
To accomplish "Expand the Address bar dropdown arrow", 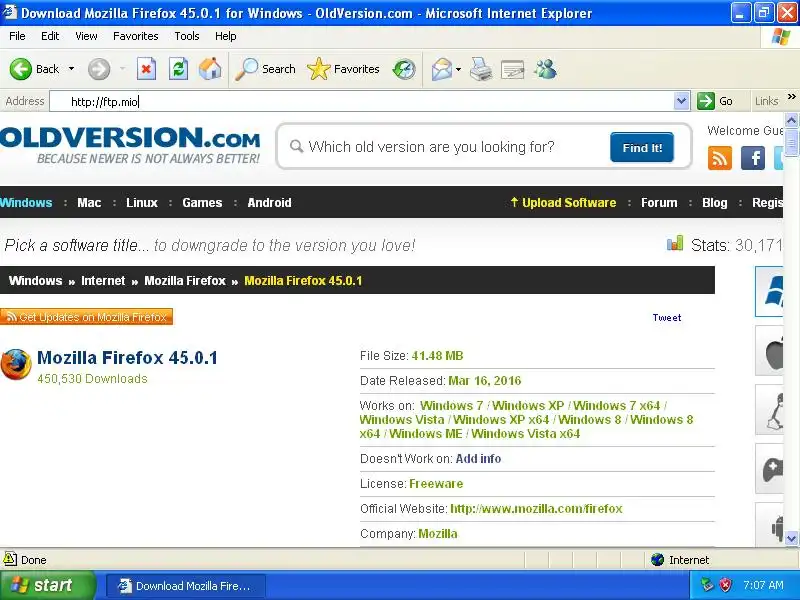I will click(x=682, y=101).
